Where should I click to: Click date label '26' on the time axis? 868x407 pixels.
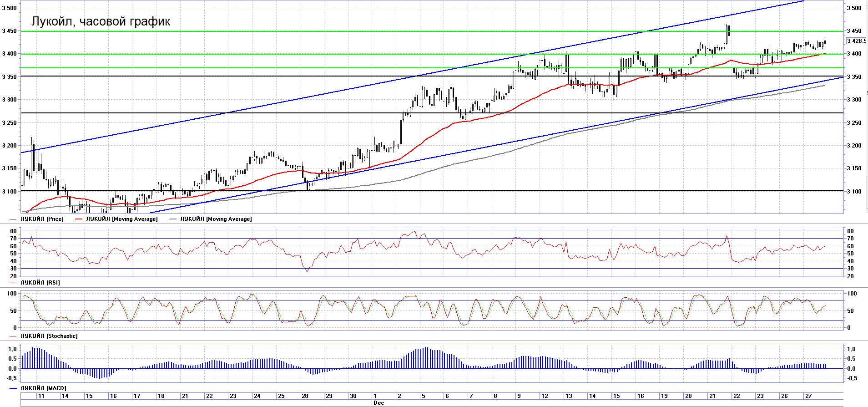point(784,396)
